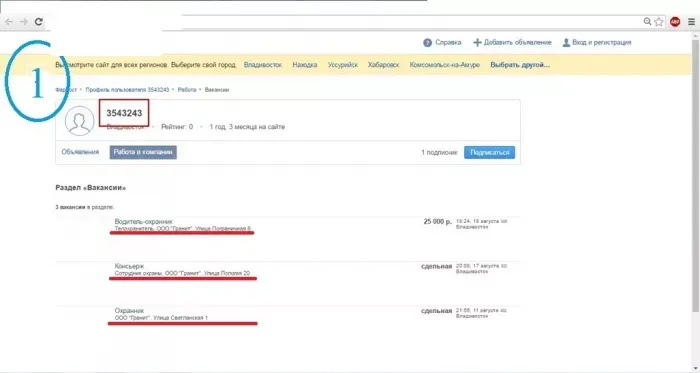The width and height of the screenshot is (700, 373).
Task: Choose city Находка
Action: [x=305, y=65]
